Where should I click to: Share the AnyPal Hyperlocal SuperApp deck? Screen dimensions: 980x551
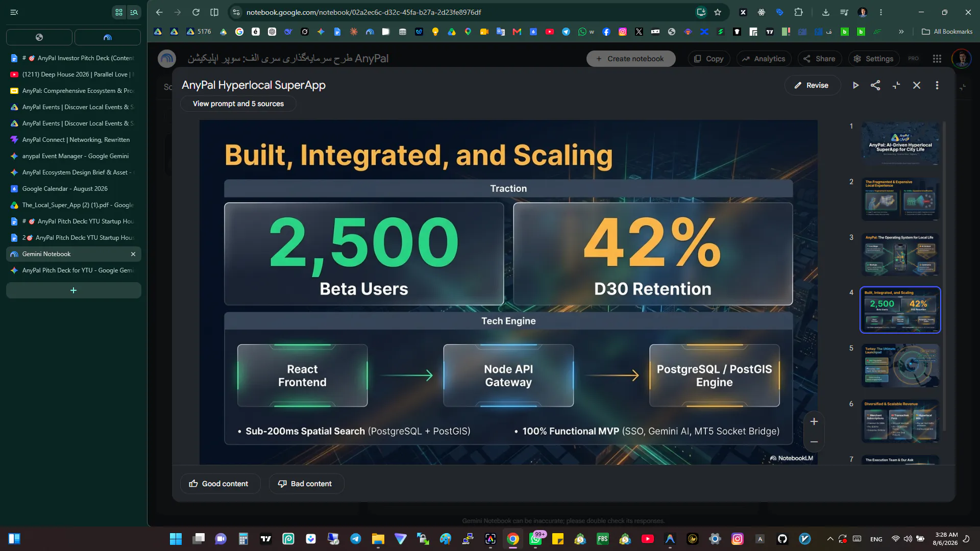click(875, 85)
